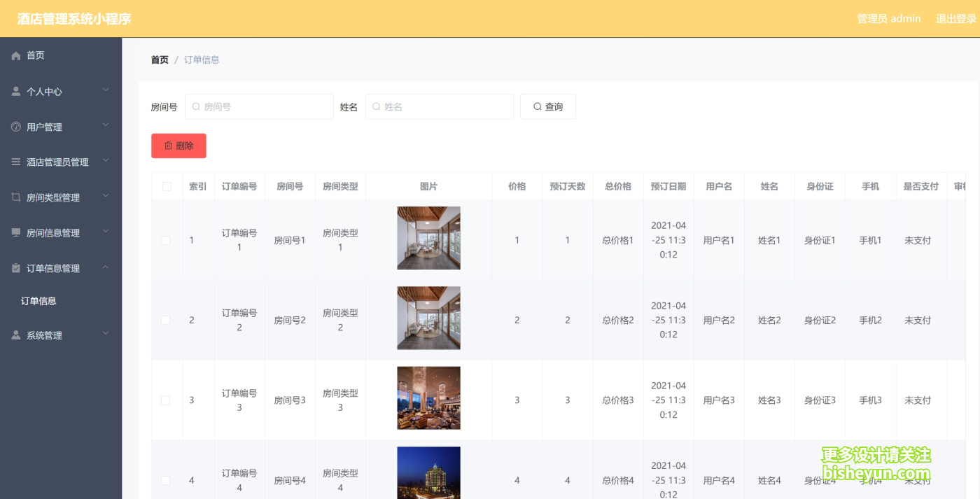Screen dimensions: 980x499
Task: Check the checkbox for row 订单编号1
Action: point(165,239)
